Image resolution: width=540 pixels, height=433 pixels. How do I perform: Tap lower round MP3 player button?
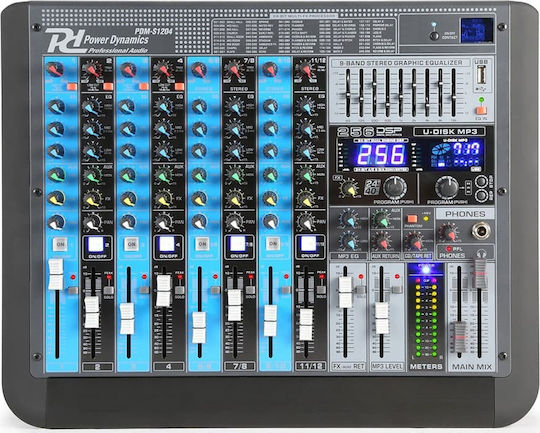point(481,195)
